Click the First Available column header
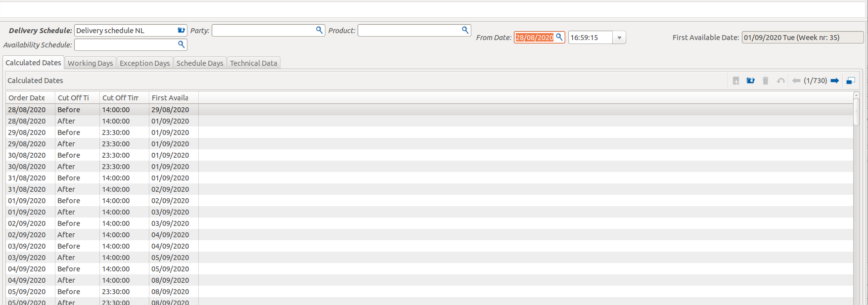 click(x=170, y=98)
